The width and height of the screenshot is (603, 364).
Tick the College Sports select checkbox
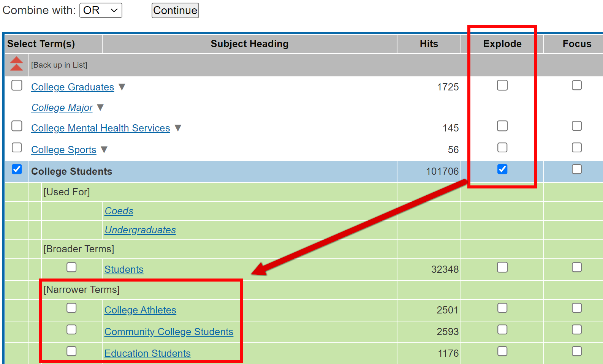[17, 147]
